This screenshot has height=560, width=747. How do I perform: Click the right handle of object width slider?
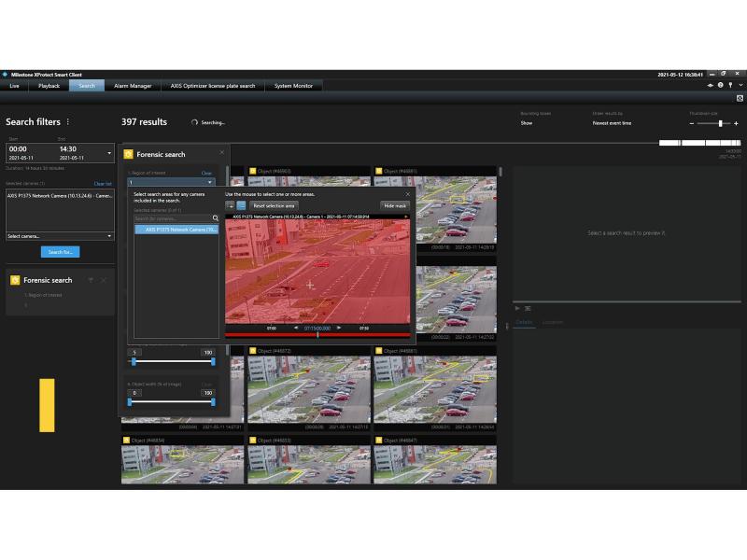click(213, 402)
